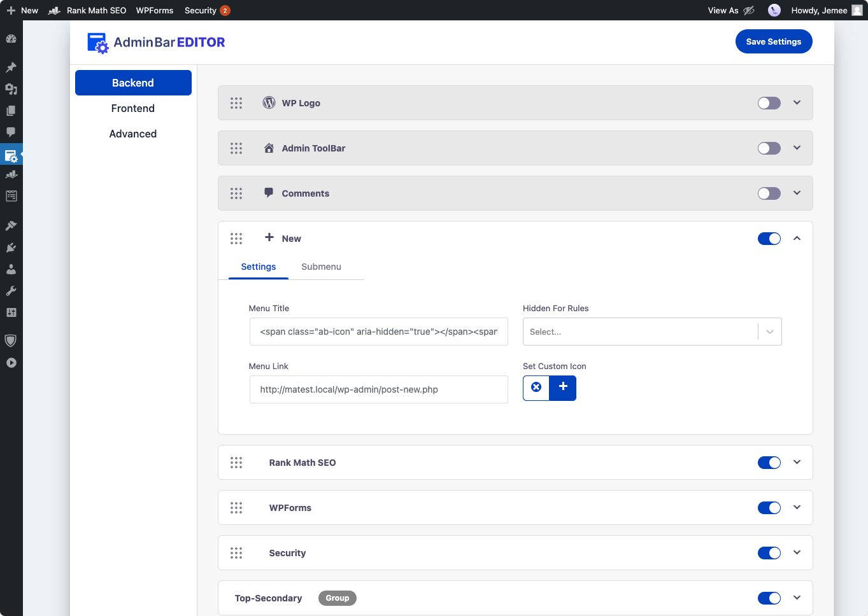Image resolution: width=868 pixels, height=616 pixels.
Task: Click Howdy, Jemee account menu
Action: pyautogui.click(x=827, y=10)
